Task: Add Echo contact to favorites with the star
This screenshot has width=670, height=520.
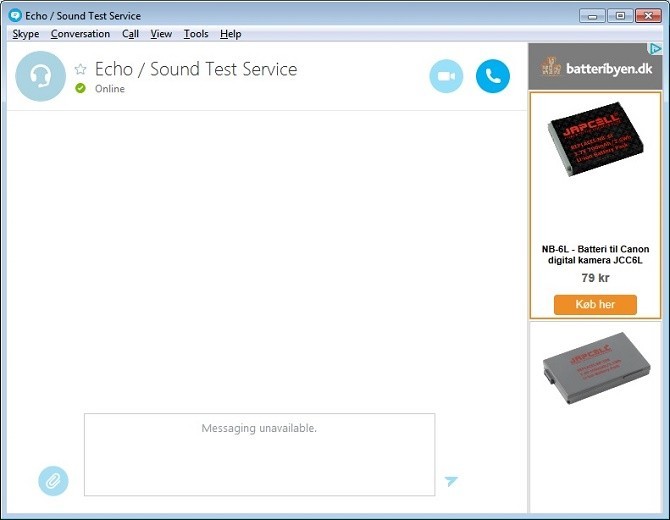Action: click(x=80, y=69)
